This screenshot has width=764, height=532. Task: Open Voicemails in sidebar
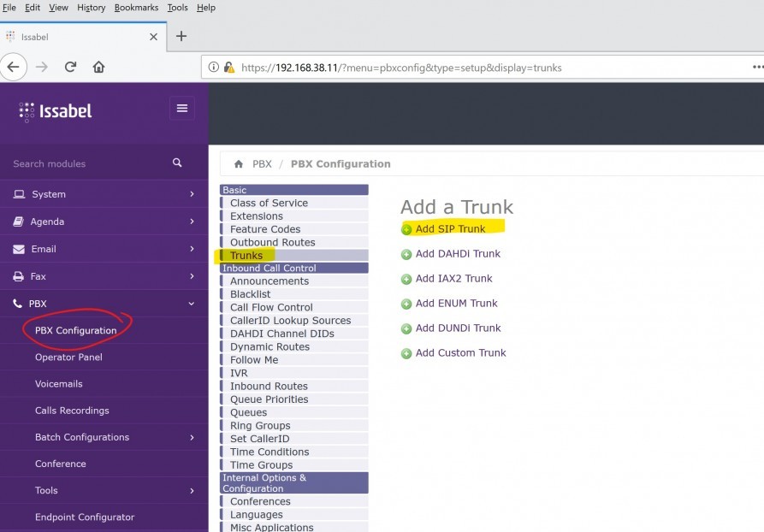tap(58, 384)
